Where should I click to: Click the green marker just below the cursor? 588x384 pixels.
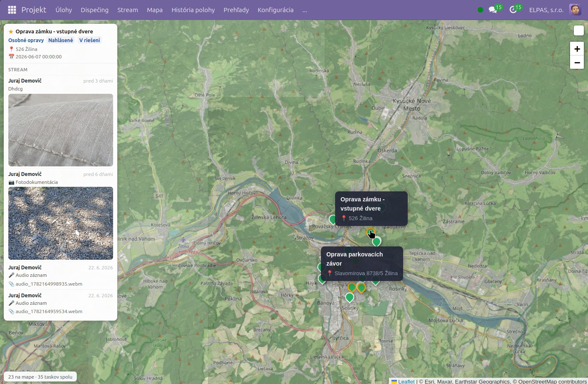pyautogui.click(x=376, y=242)
